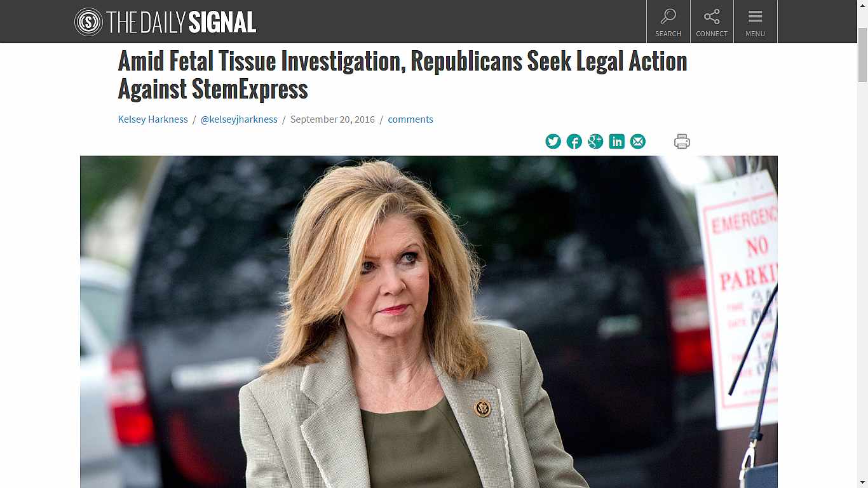Expand the hamburger Menu
868x488 pixels.
pos(755,22)
